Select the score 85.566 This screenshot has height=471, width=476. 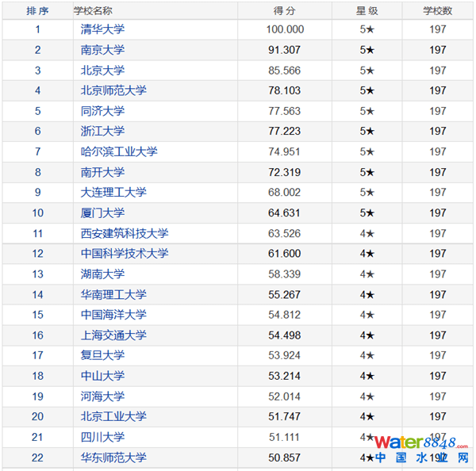(x=285, y=71)
